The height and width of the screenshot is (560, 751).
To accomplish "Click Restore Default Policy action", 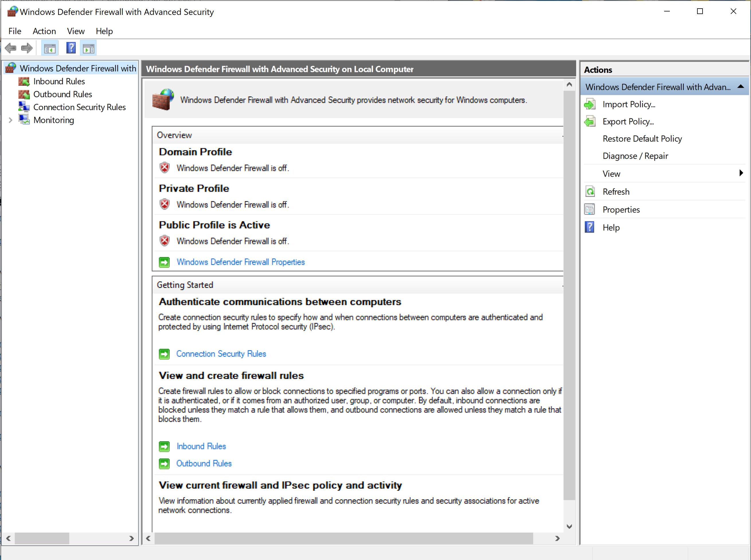I will pyautogui.click(x=642, y=139).
